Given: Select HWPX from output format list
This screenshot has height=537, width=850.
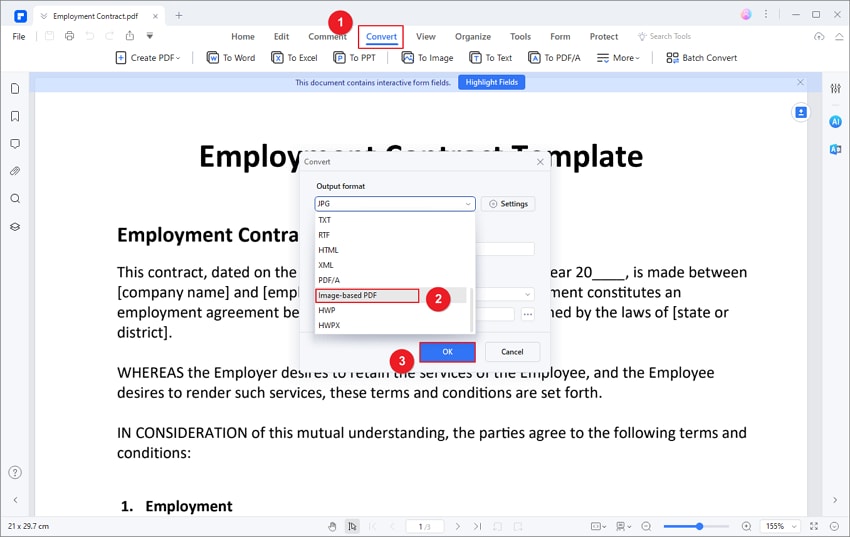Looking at the screenshot, I should click(x=390, y=326).
